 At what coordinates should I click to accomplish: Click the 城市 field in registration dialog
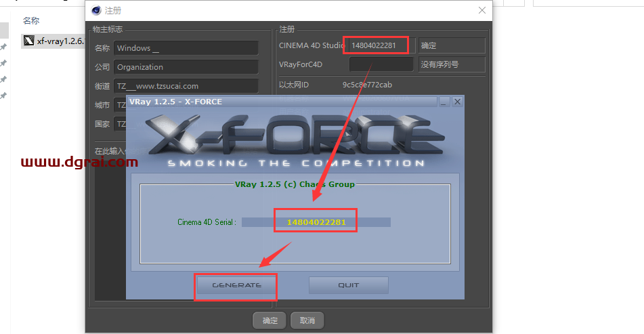[x=120, y=105]
